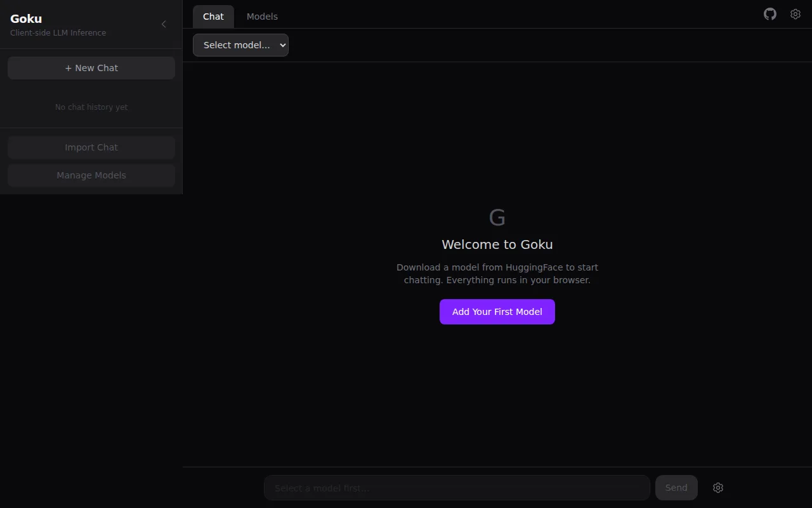Click the 'Welcome to Goku' heading
Screen dimensions: 812x508
point(497,244)
